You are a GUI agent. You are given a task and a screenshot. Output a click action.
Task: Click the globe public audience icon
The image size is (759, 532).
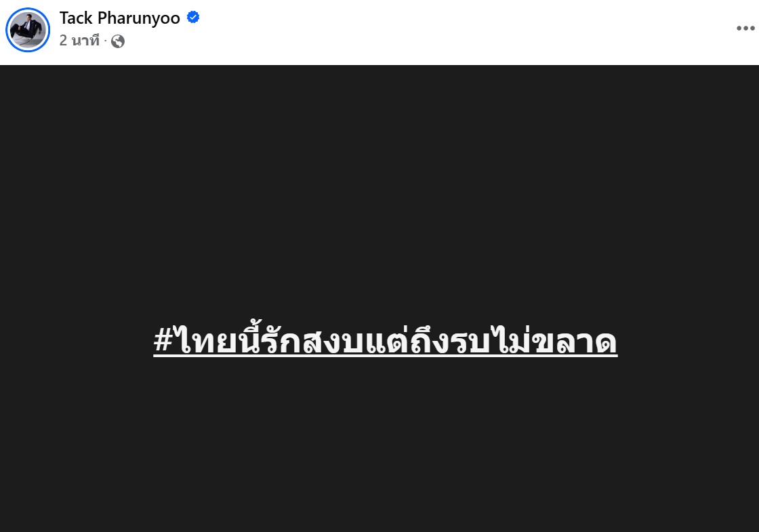click(118, 41)
